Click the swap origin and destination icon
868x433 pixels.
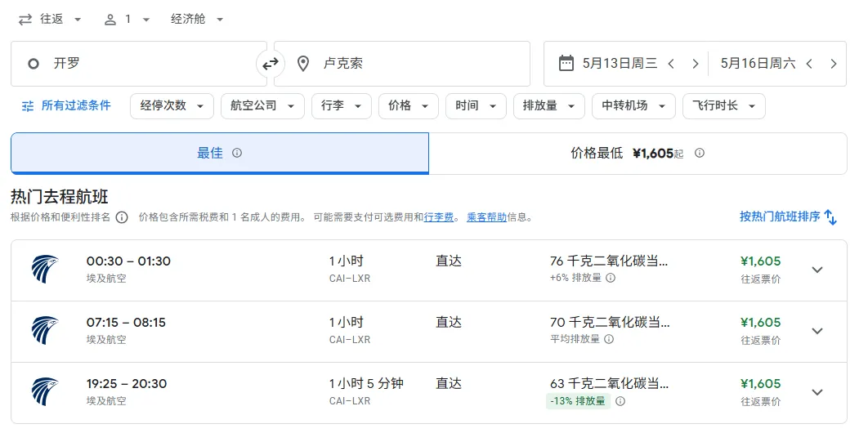click(x=271, y=64)
